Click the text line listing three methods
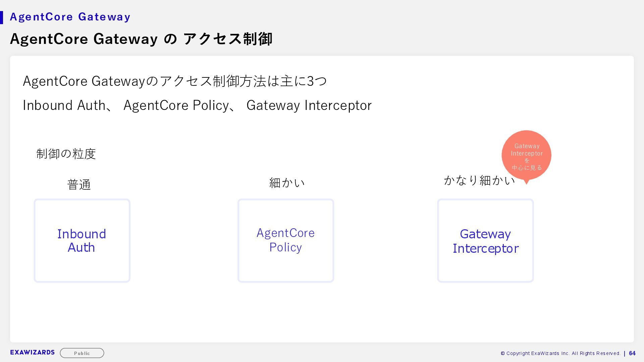The image size is (644, 362). [197, 105]
